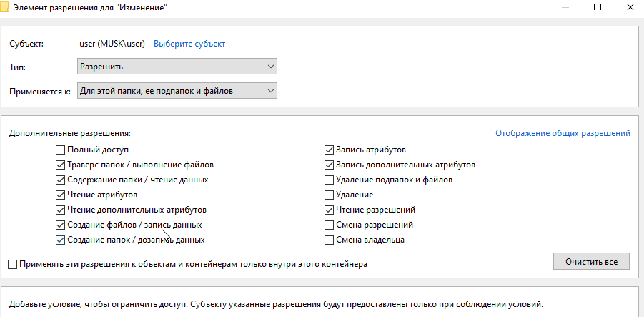The width and height of the screenshot is (644, 317).
Task: Click the folder icon in title bar
Action: click(4, 7)
